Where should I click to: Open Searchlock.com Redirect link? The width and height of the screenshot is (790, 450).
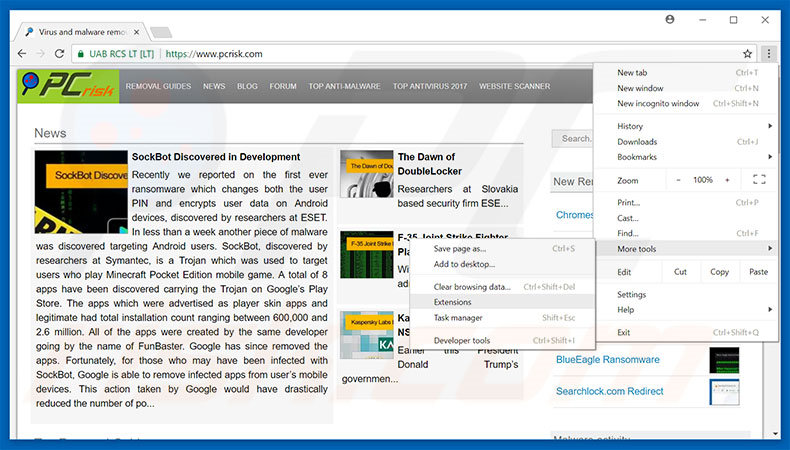pos(610,391)
